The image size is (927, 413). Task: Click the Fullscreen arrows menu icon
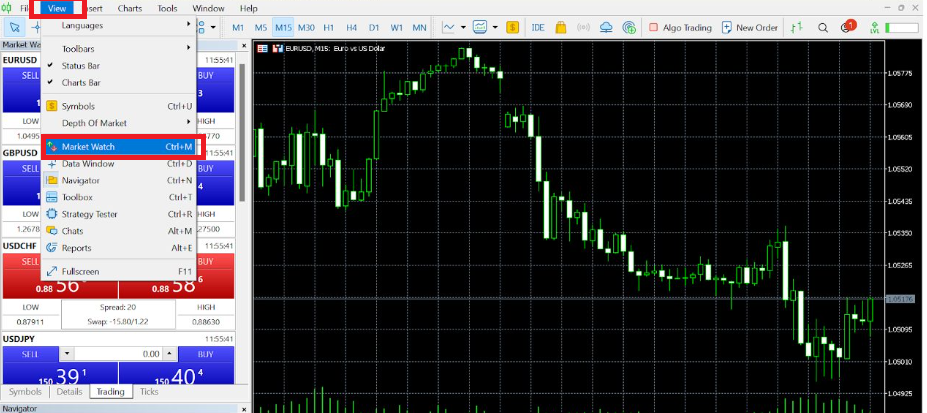click(51, 271)
